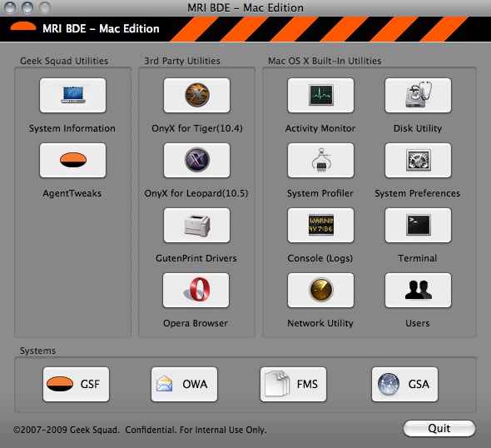Launch GutenPrint Drivers printer icon
The image size is (491, 448).
pos(196,225)
